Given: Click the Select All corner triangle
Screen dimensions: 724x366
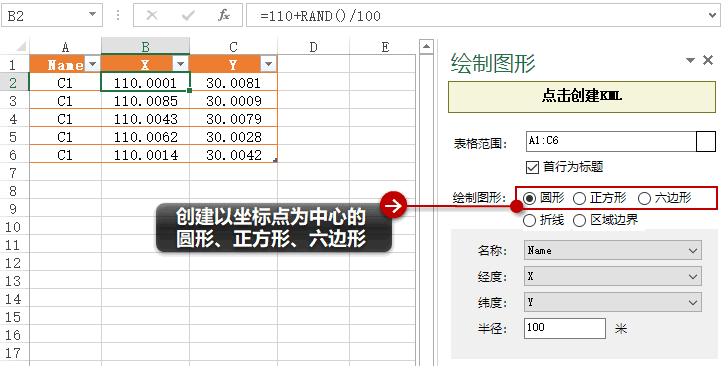Looking at the screenshot, I should click(21, 47).
